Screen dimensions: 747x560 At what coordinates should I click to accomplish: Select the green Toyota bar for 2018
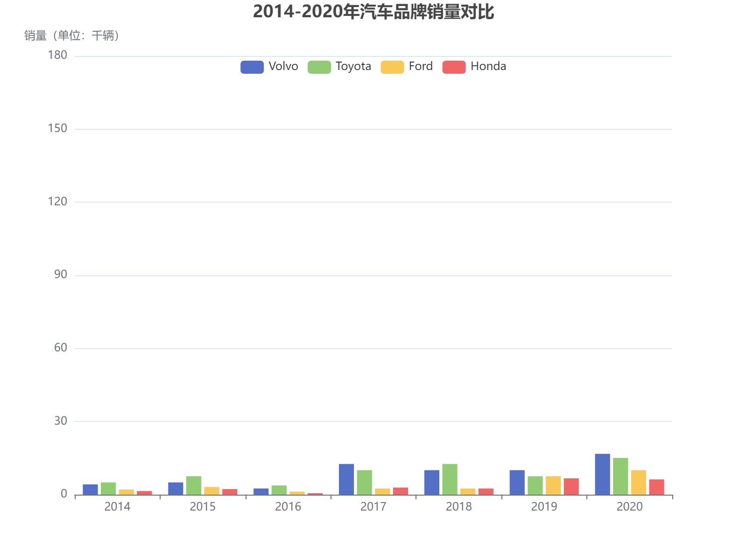coord(450,479)
